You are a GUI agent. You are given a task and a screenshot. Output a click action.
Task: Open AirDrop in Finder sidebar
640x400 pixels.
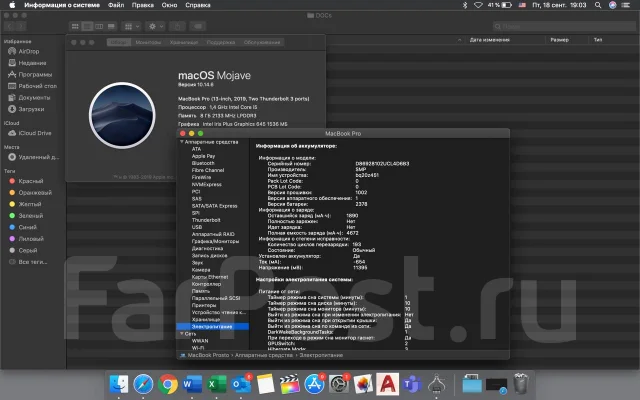(29, 51)
